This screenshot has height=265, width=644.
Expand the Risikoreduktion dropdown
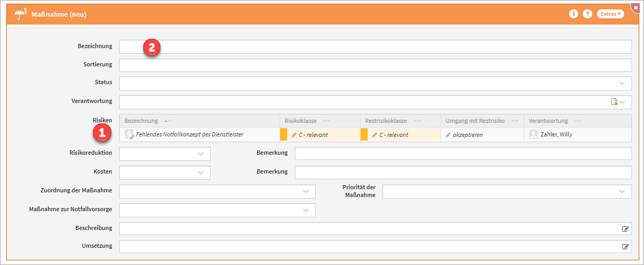tap(201, 154)
